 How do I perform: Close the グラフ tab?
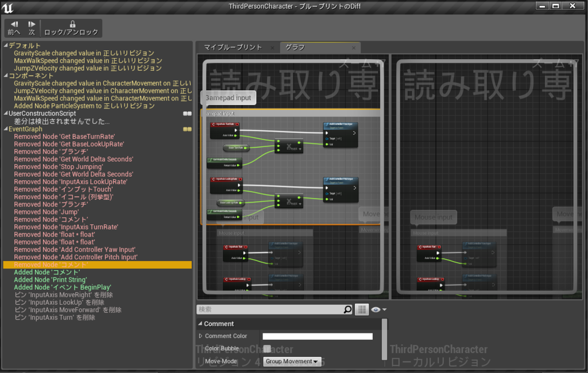tap(354, 48)
